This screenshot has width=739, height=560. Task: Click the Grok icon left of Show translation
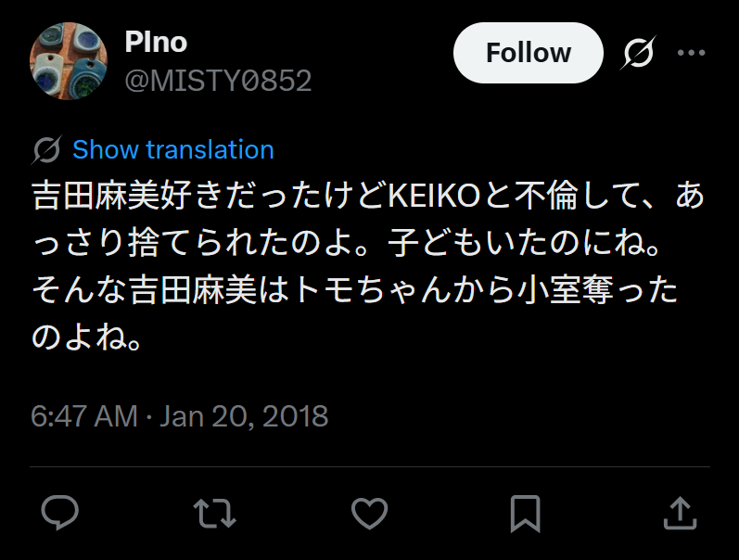coord(46,150)
